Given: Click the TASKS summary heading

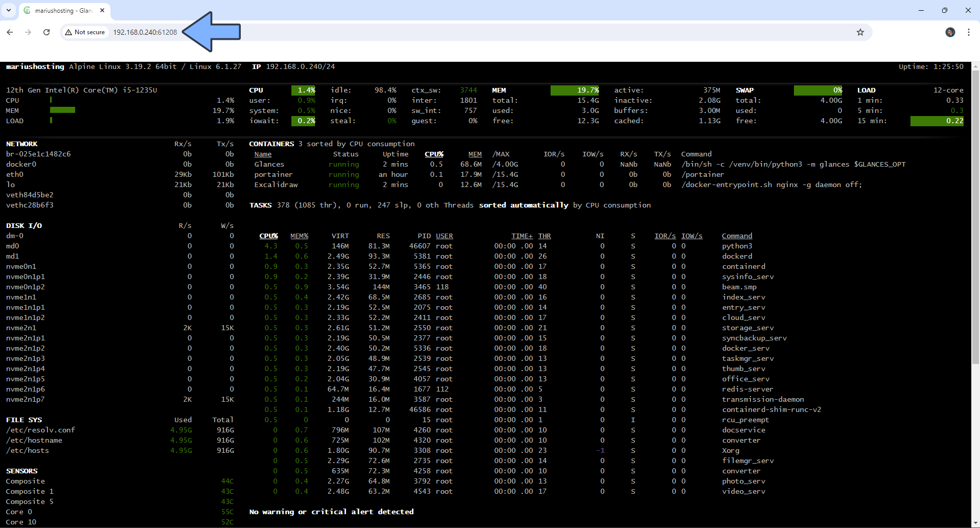Looking at the screenshot, I should coord(260,205).
